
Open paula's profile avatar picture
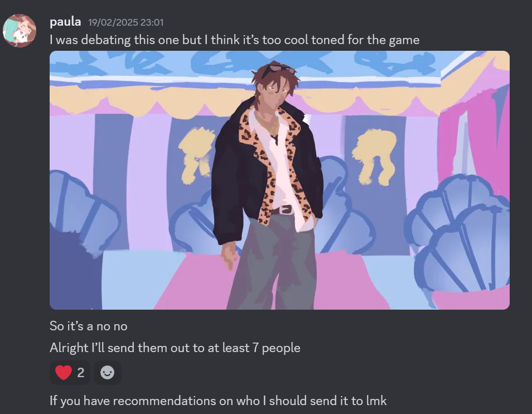pyautogui.click(x=20, y=31)
